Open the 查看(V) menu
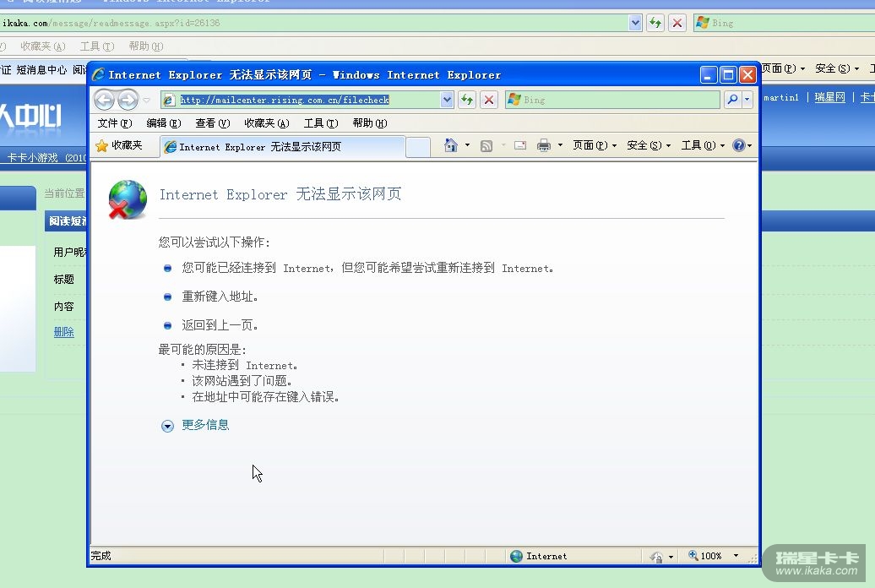The height and width of the screenshot is (588, 875). click(x=213, y=122)
